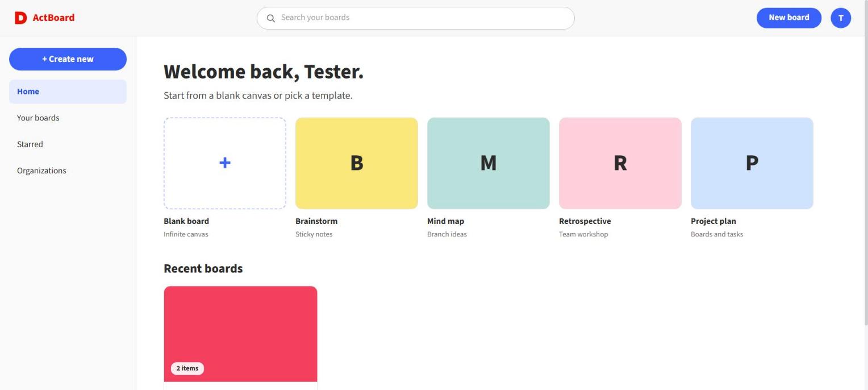The image size is (868, 390).
Task: Click the Create new button
Action: [x=68, y=59]
